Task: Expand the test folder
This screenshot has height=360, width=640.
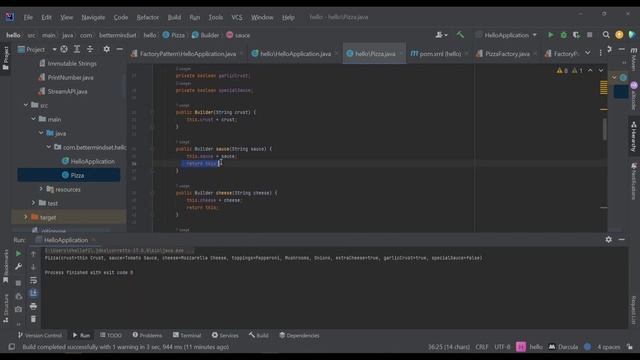Action: tap(33, 203)
